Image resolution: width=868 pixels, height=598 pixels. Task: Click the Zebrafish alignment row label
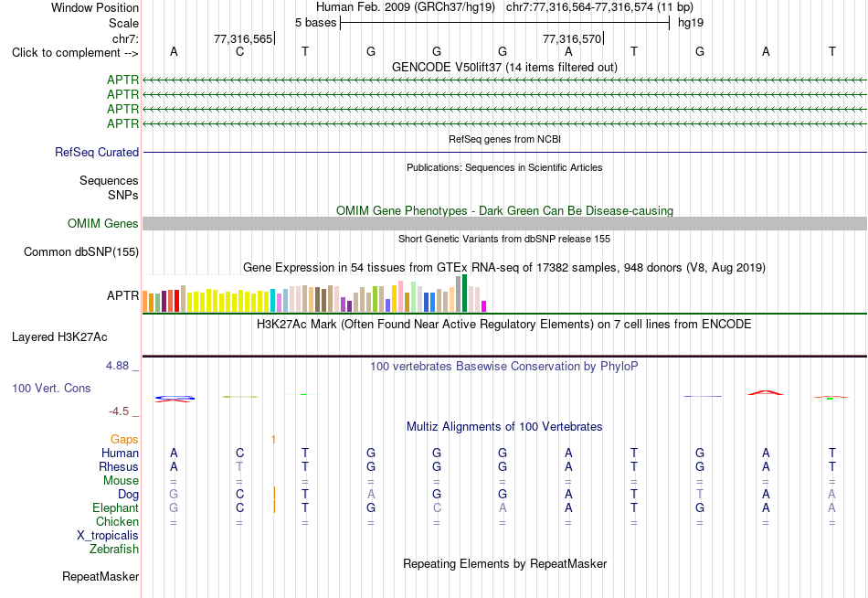[x=114, y=550]
